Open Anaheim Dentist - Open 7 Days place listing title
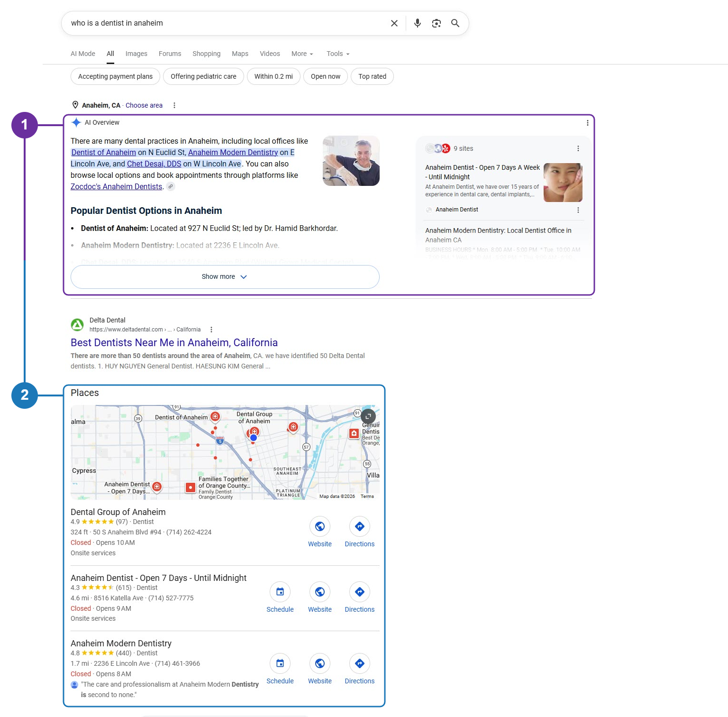The image size is (728, 717). pos(158,578)
